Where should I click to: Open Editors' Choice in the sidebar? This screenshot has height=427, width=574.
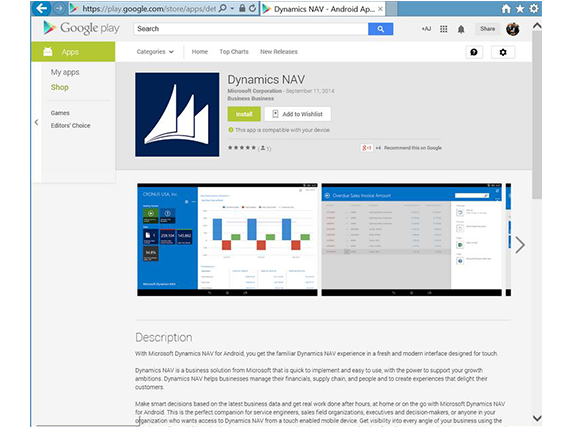click(x=70, y=125)
